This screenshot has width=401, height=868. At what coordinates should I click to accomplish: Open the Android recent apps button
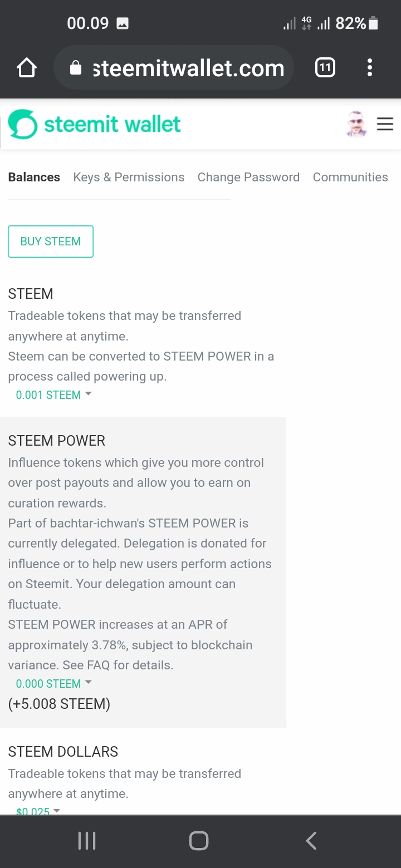point(87,841)
